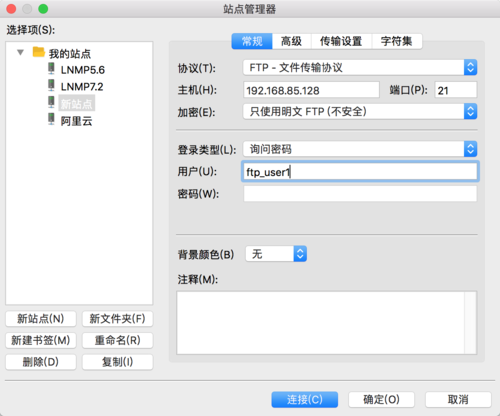Click the 新文件夹(F) button
The height and width of the screenshot is (416, 500).
pyautogui.click(x=117, y=319)
